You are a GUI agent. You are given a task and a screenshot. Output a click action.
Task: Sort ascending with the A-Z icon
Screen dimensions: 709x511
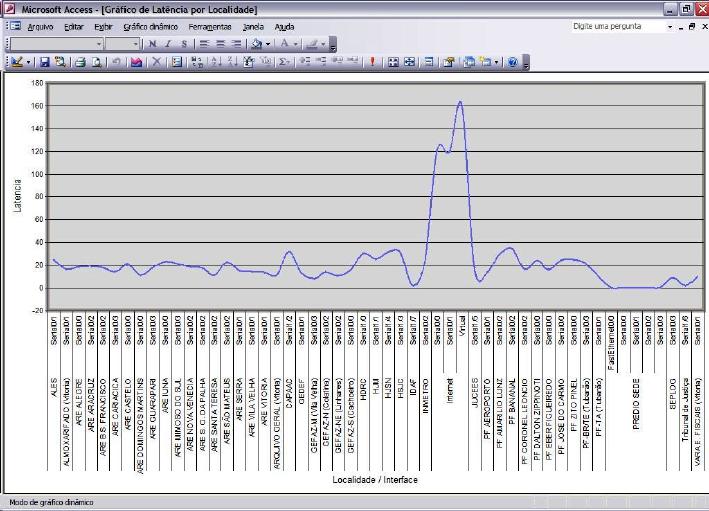[216, 62]
